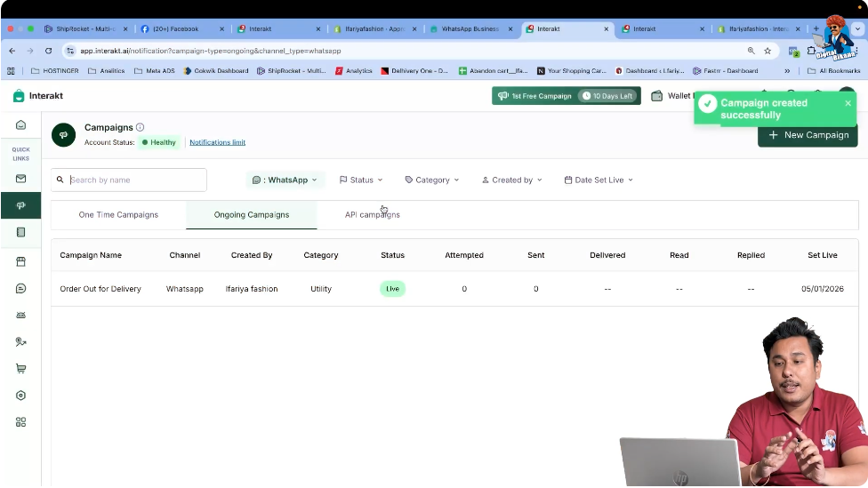Image resolution: width=868 pixels, height=488 pixels.
Task: Open the apps grid sidebar icon
Action: tap(20, 422)
